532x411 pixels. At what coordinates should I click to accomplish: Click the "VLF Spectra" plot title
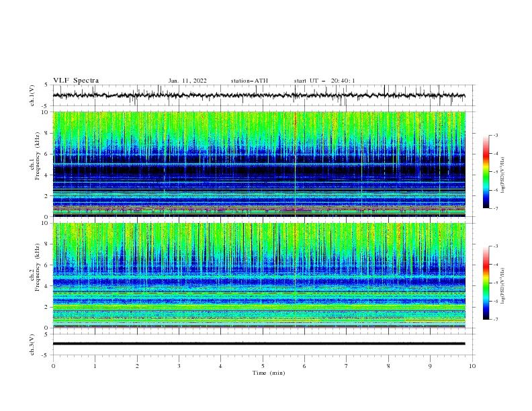coord(76,81)
